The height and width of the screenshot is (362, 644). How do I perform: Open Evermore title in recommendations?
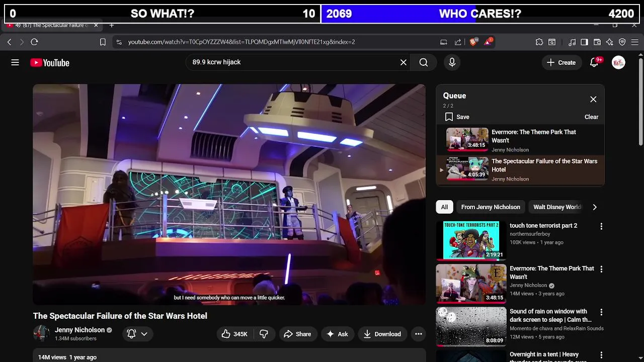pos(552,273)
